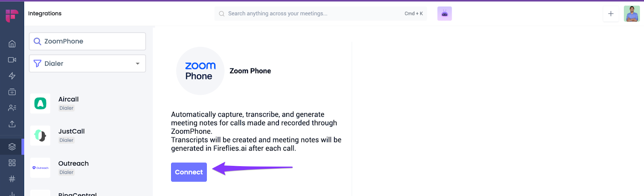Select Aircall in integrations list
Screen dimensions: 644x196
[68, 103]
